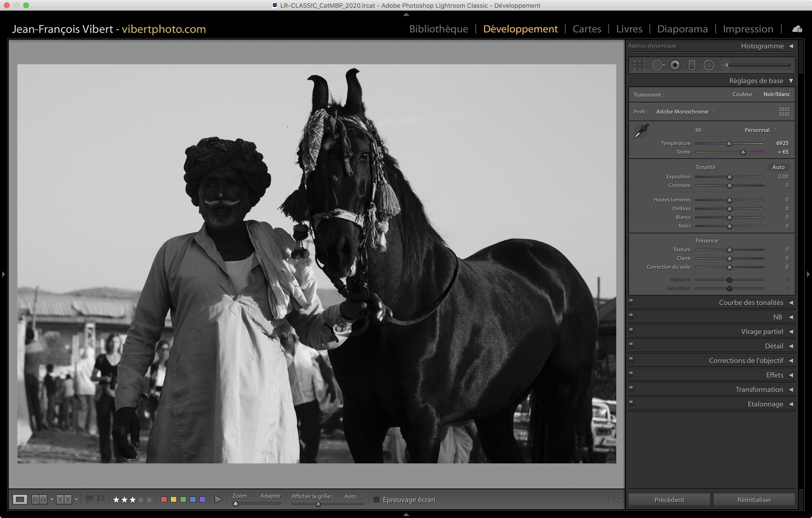812x518 pixels.
Task: Select the Spot removal tool
Action: [658, 65]
